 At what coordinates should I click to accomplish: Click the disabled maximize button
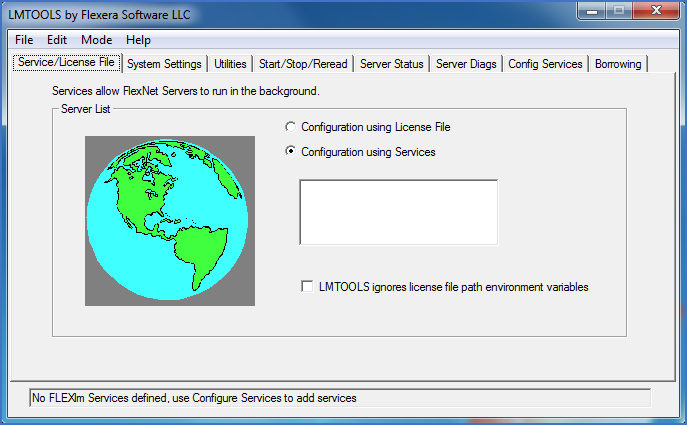click(619, 11)
